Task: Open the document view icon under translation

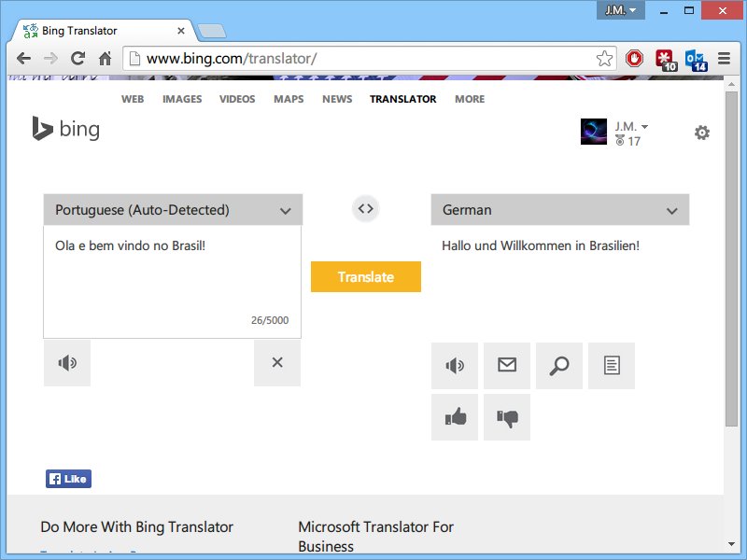Action: coord(612,366)
